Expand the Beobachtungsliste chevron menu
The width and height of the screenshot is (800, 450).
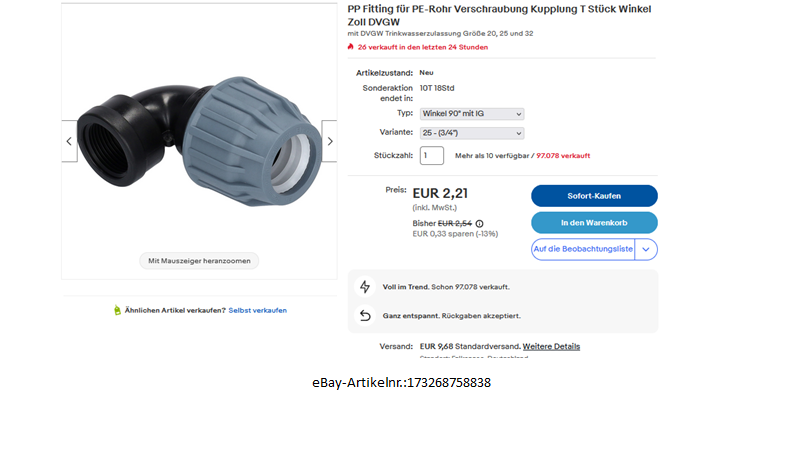click(646, 249)
